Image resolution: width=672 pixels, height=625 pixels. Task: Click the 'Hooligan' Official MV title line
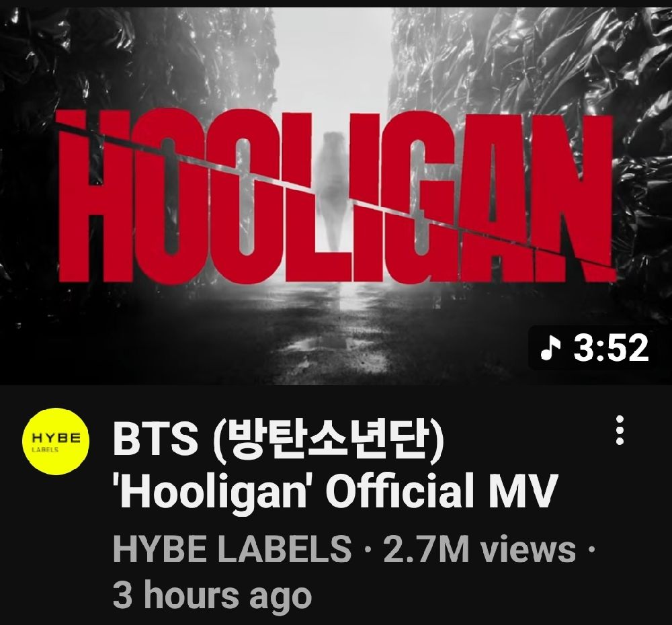pyautogui.click(x=334, y=489)
